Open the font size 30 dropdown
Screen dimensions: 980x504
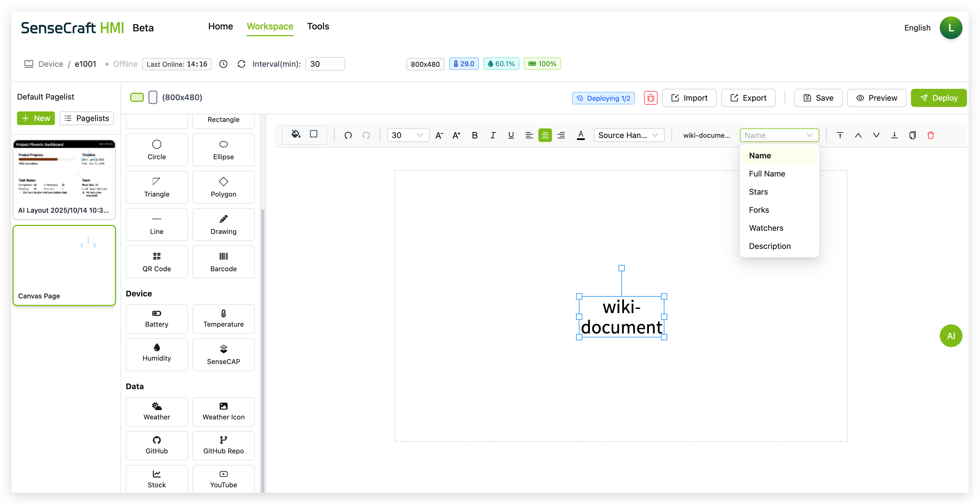408,135
